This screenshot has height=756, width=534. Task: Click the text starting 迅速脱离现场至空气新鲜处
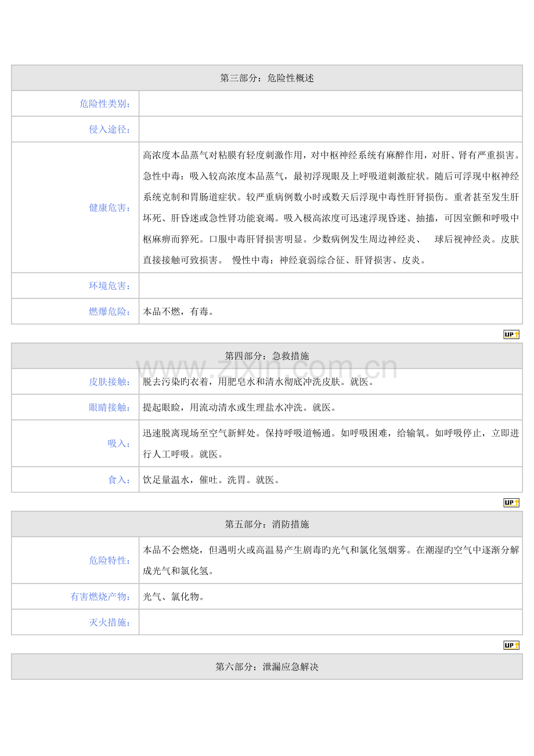click(331, 444)
